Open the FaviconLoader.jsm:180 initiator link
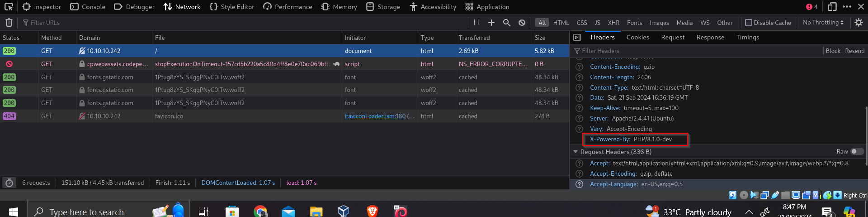Viewport: 868px width, 217px height. [375, 116]
